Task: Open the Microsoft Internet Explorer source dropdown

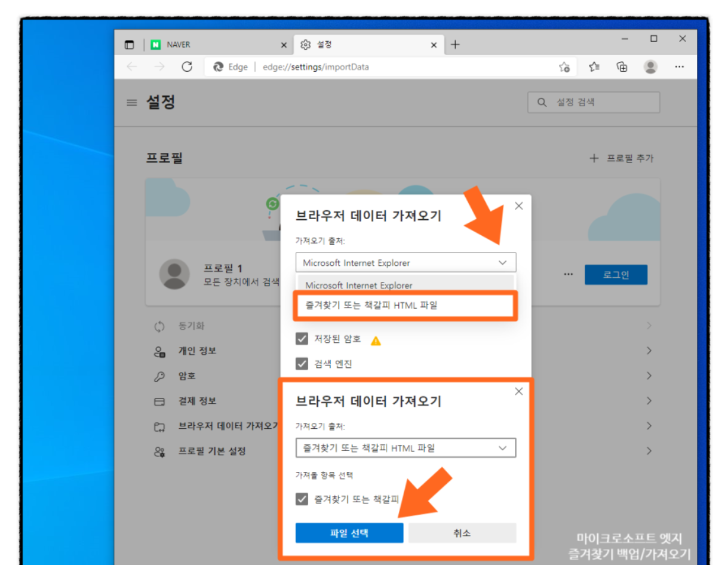Action: 406,263
